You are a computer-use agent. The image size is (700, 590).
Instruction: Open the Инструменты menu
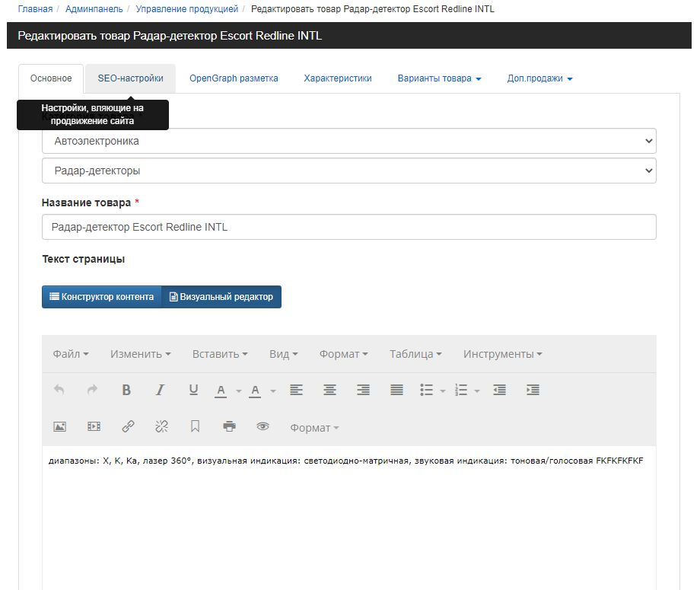(x=503, y=354)
